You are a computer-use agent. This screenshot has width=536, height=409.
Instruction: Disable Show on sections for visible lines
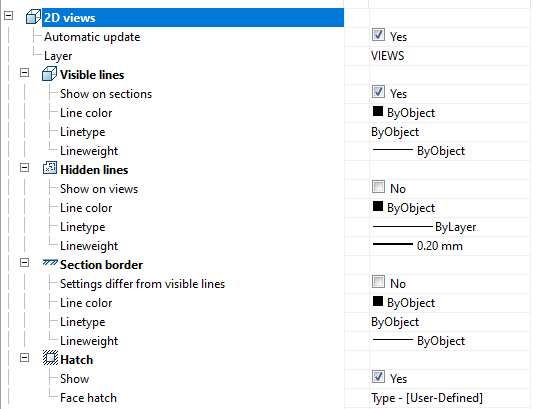[x=378, y=92]
